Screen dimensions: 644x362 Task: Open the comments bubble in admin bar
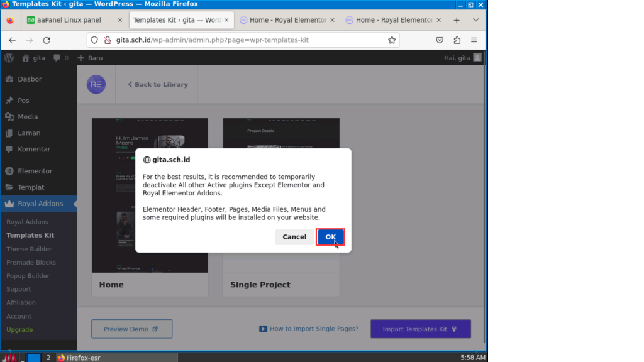(x=60, y=58)
